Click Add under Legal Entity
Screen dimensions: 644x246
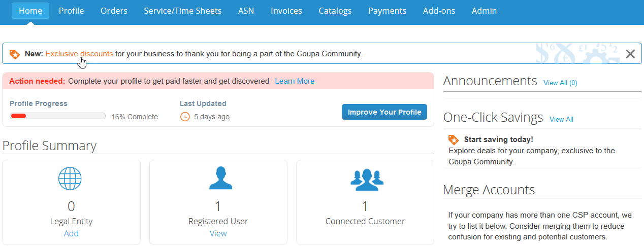point(71,233)
